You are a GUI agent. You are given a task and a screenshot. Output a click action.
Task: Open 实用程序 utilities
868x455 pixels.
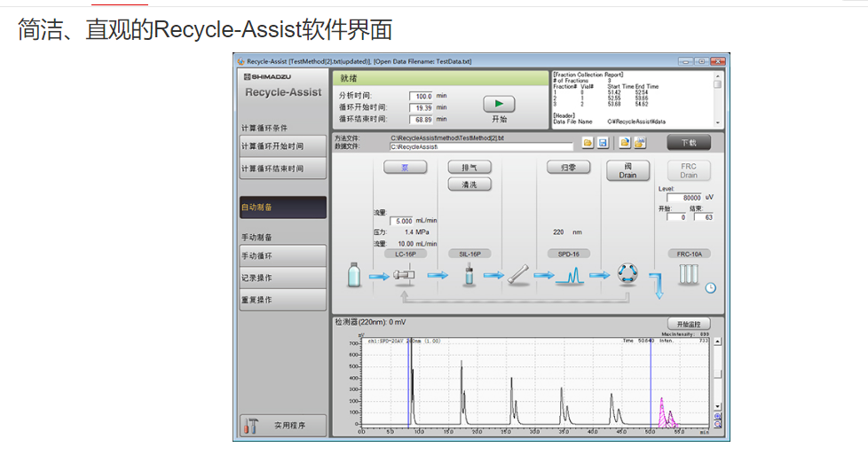click(x=283, y=426)
